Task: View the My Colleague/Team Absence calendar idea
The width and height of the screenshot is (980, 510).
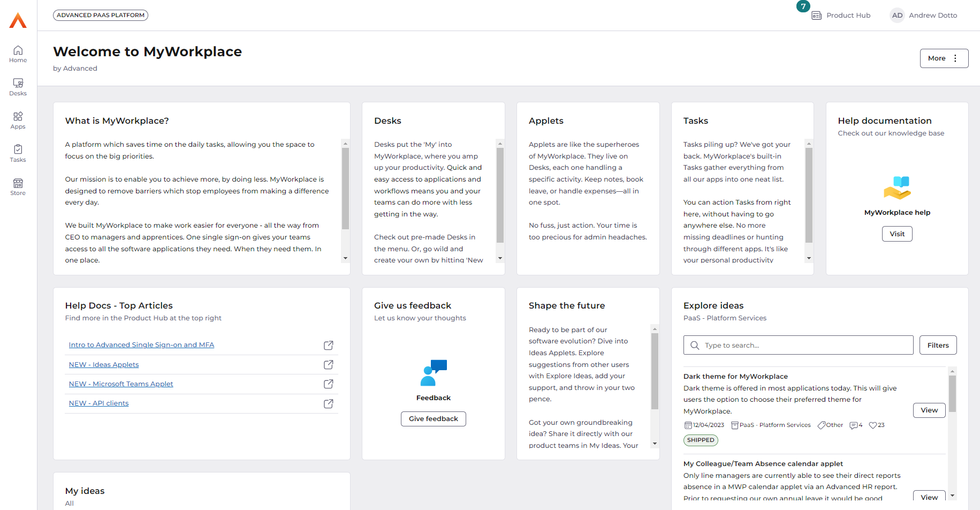Action: (x=929, y=497)
